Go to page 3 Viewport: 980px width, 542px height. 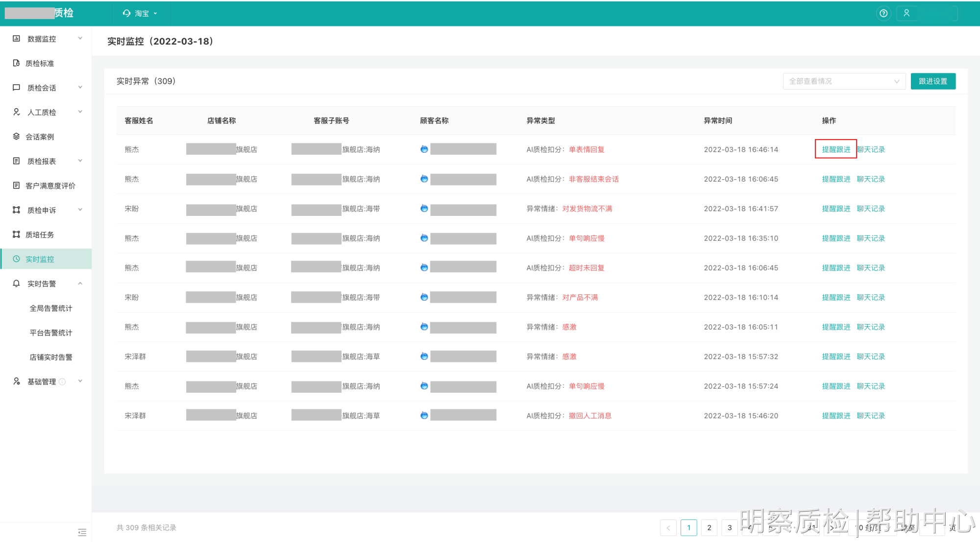coord(730,527)
